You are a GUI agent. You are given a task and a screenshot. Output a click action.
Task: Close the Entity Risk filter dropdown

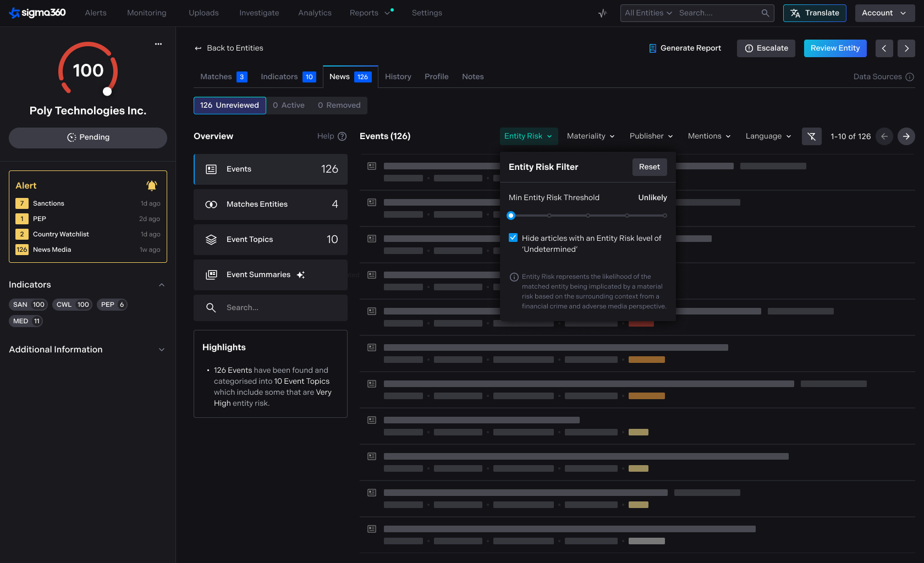coord(529,136)
